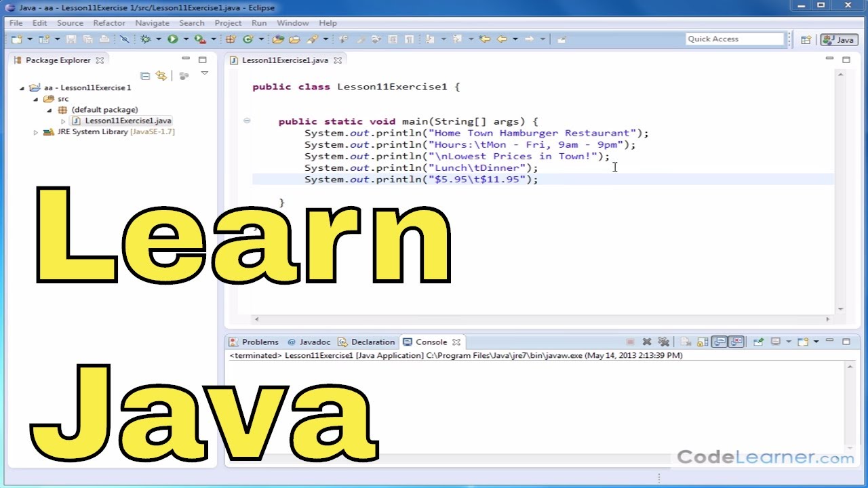Expand JRE System Library node
Viewport: 868px width, 488px height.
[x=36, y=132]
